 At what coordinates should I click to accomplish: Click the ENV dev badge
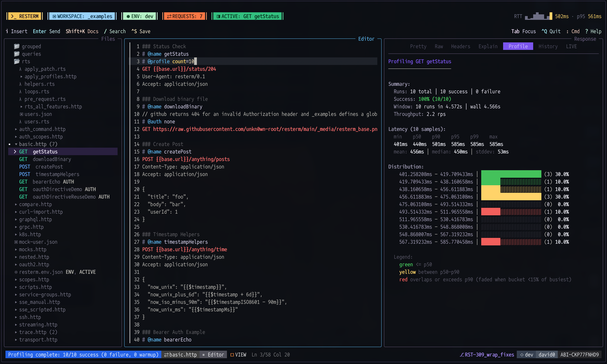tap(139, 16)
